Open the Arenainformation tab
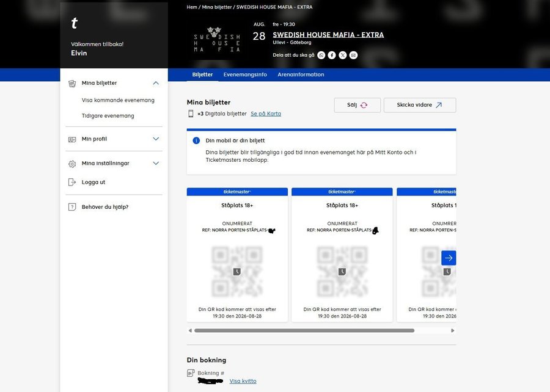The height and width of the screenshot is (392, 550). tap(301, 74)
